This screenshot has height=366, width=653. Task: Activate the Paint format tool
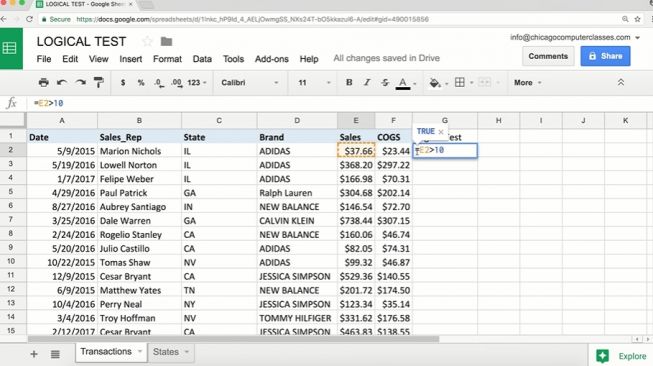pyautogui.click(x=99, y=82)
